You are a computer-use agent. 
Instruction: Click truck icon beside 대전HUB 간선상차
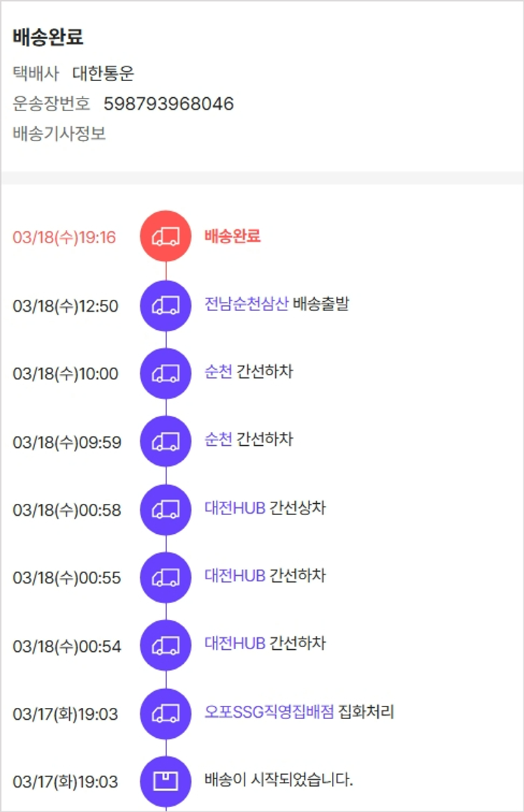(x=166, y=509)
